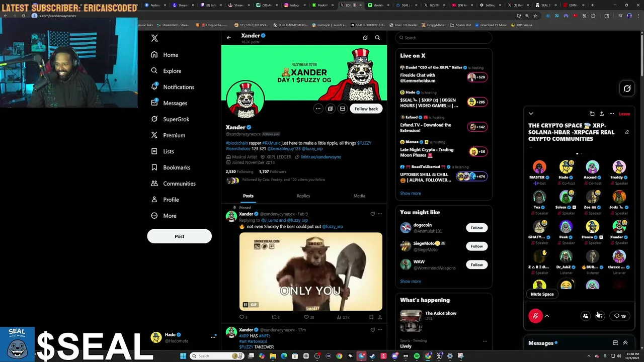Show more Live on X spaces

pyautogui.click(x=411, y=193)
